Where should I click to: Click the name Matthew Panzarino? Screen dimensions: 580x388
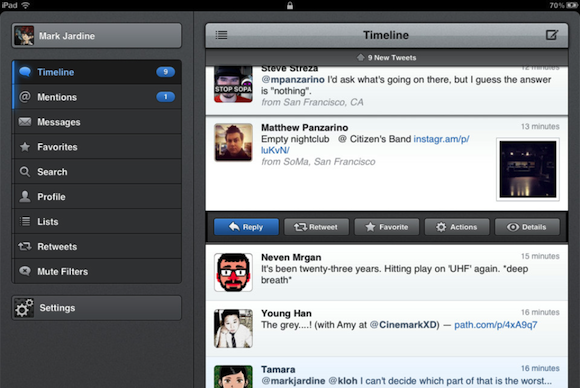pyautogui.click(x=304, y=128)
